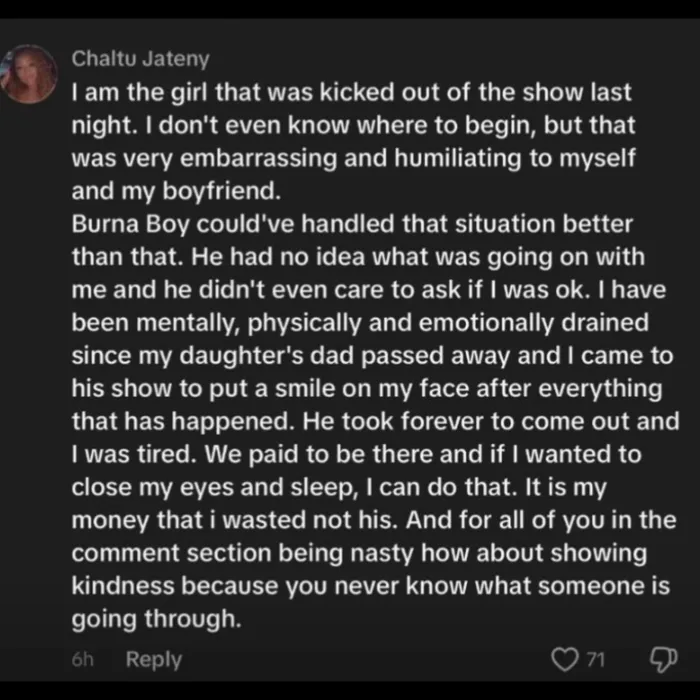This screenshot has width=700, height=700.
Task: Click the line starting 'was very embarrassing'
Action: coord(342,158)
